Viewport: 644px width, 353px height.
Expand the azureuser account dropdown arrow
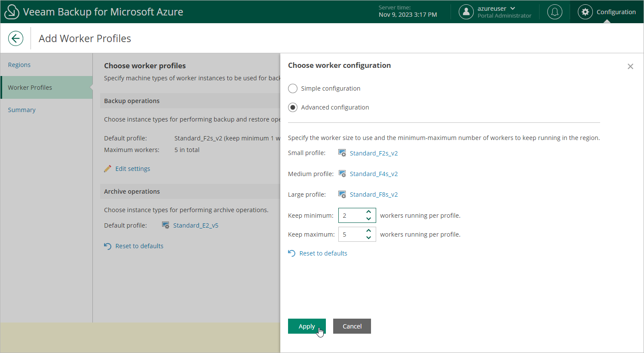point(513,9)
